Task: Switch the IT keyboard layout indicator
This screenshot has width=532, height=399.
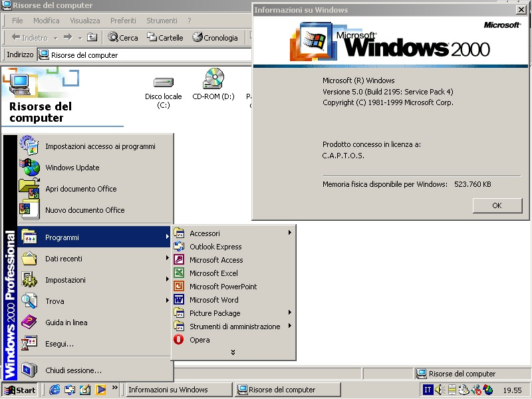Action: (x=427, y=389)
